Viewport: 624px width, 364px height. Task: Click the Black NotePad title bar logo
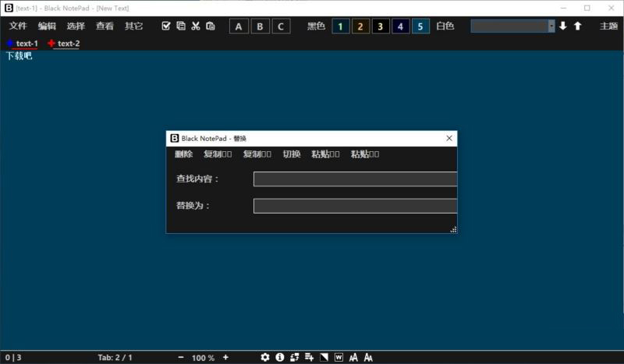point(9,8)
